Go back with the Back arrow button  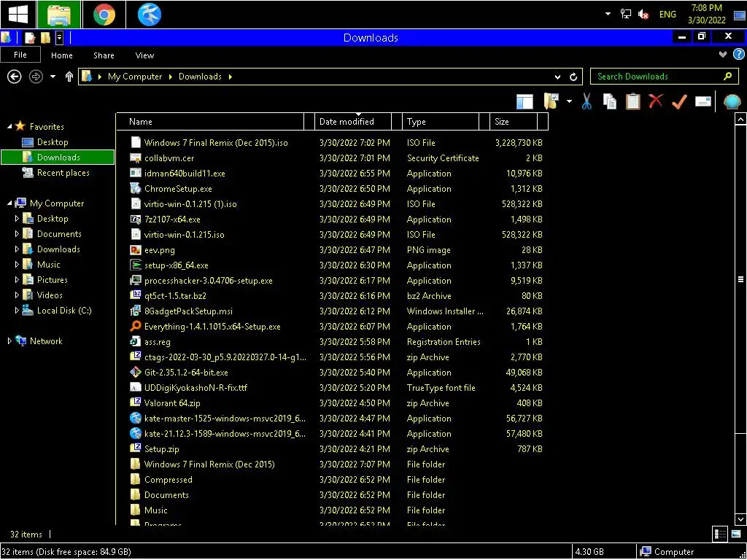(15, 76)
